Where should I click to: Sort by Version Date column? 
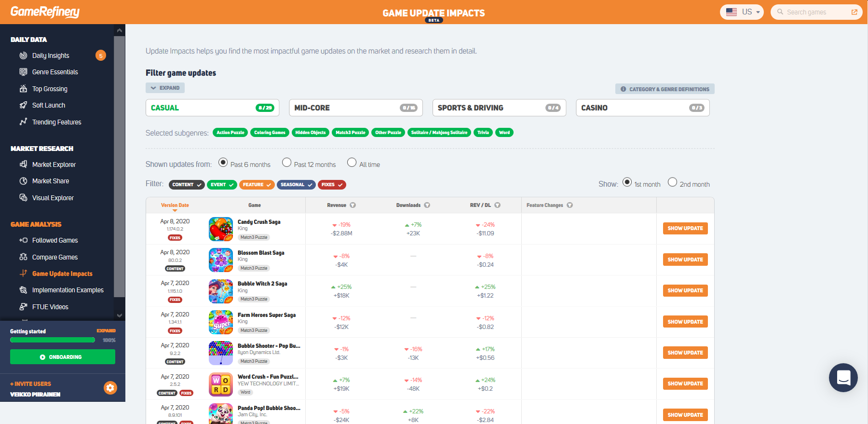pos(175,205)
